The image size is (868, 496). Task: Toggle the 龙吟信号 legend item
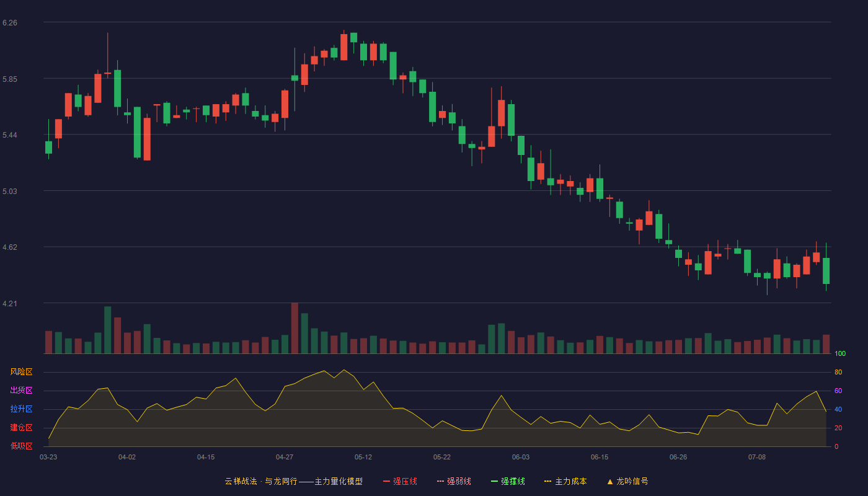(627, 481)
